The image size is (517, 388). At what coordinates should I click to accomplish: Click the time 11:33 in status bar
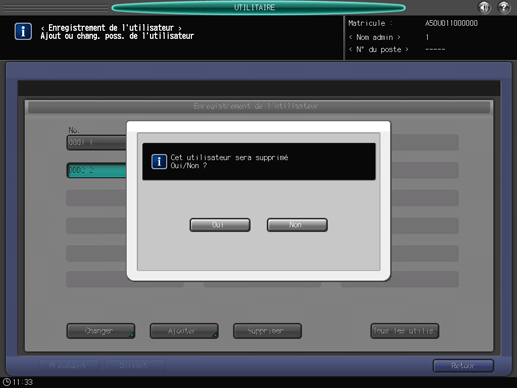tap(23, 382)
